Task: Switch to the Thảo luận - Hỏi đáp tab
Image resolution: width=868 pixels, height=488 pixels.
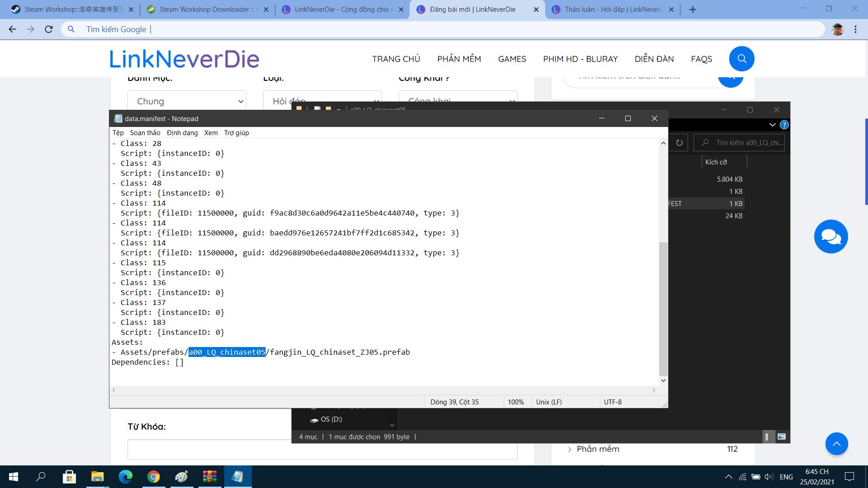Action: pyautogui.click(x=613, y=9)
